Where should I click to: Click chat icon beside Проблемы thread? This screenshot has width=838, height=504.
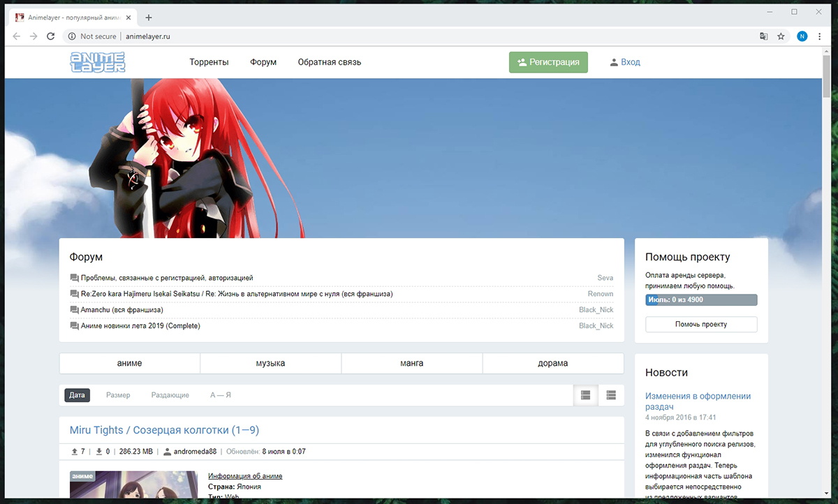tap(75, 278)
